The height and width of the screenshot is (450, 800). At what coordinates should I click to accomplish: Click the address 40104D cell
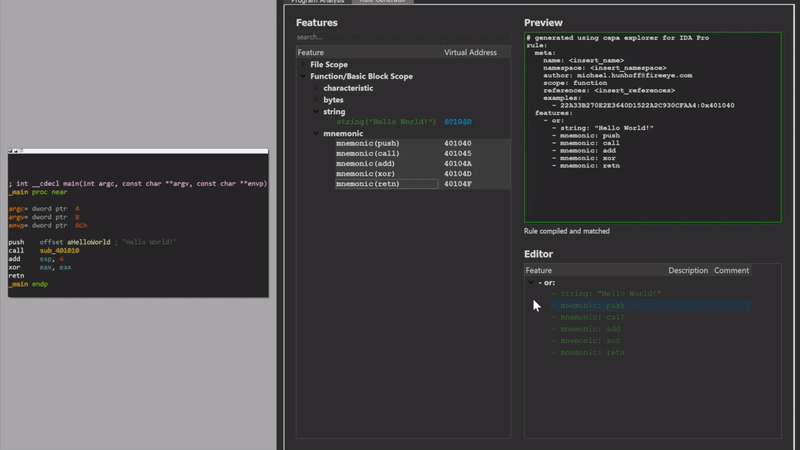point(458,174)
